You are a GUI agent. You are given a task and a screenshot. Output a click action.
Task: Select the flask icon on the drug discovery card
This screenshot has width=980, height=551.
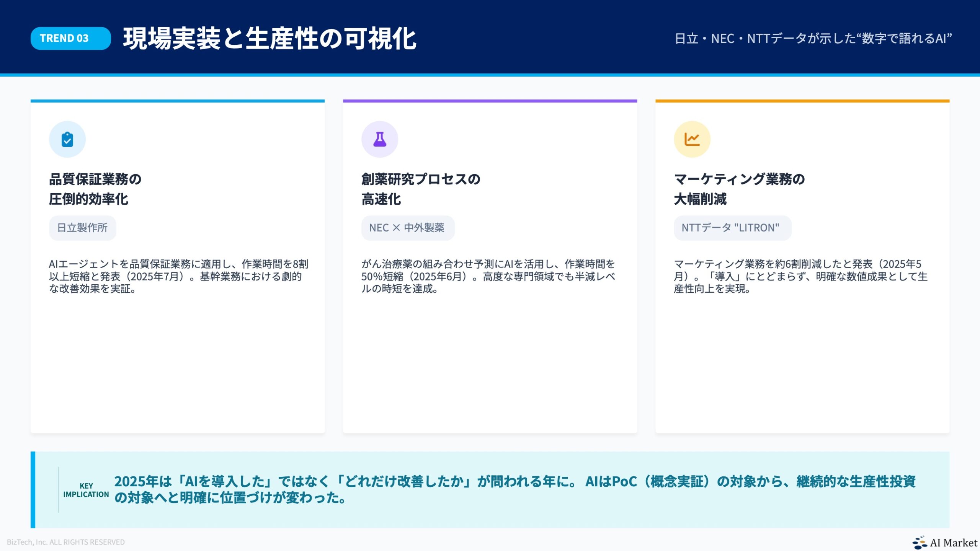click(x=379, y=139)
